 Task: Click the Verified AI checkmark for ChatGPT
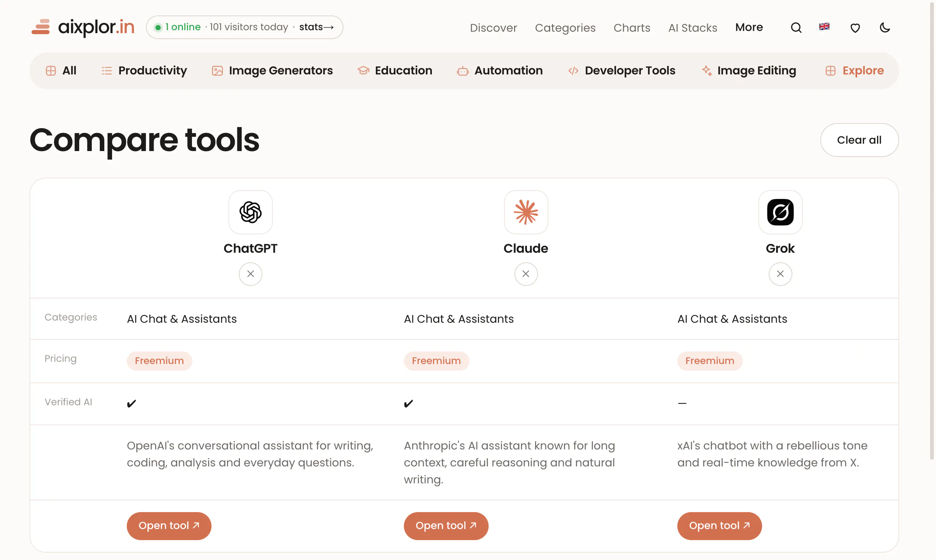point(131,404)
